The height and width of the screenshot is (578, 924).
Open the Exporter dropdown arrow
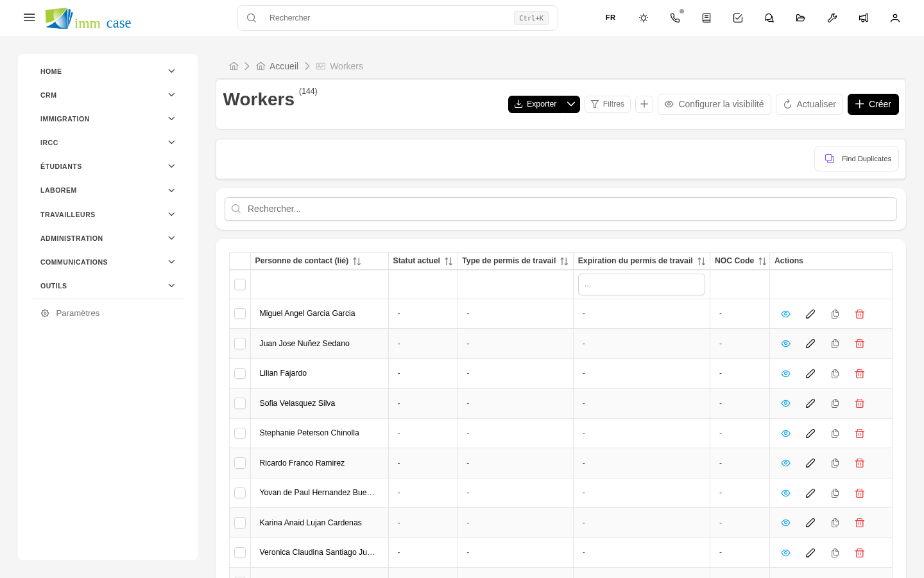tap(571, 104)
